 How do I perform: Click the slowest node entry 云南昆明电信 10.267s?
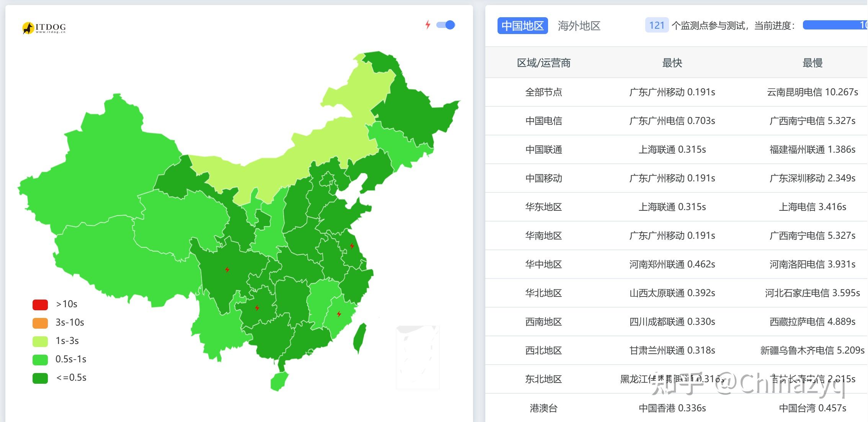(813, 92)
